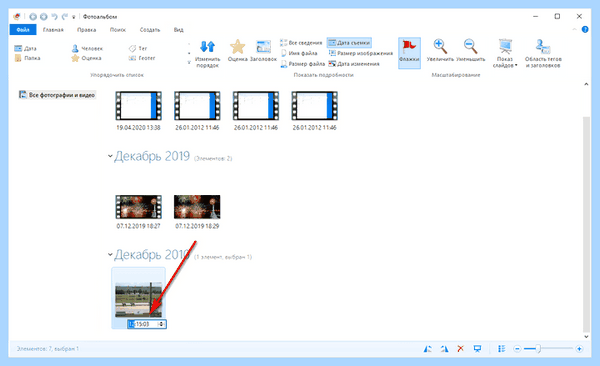Rotate right using status bar icon
This screenshot has height=366, width=600.
tap(444, 349)
